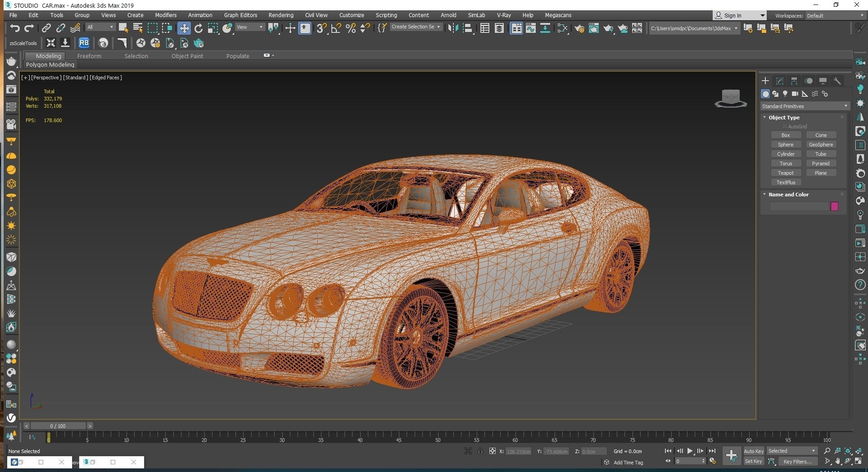Activate the Select and Rotate tool
Viewport: 868px width, 472px height.
(x=199, y=28)
